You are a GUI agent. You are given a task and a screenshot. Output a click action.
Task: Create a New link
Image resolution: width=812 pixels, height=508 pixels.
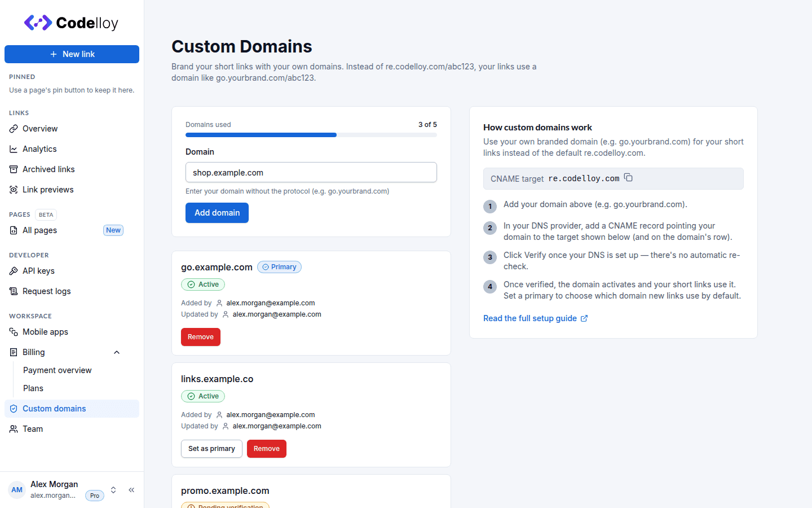tap(72, 54)
